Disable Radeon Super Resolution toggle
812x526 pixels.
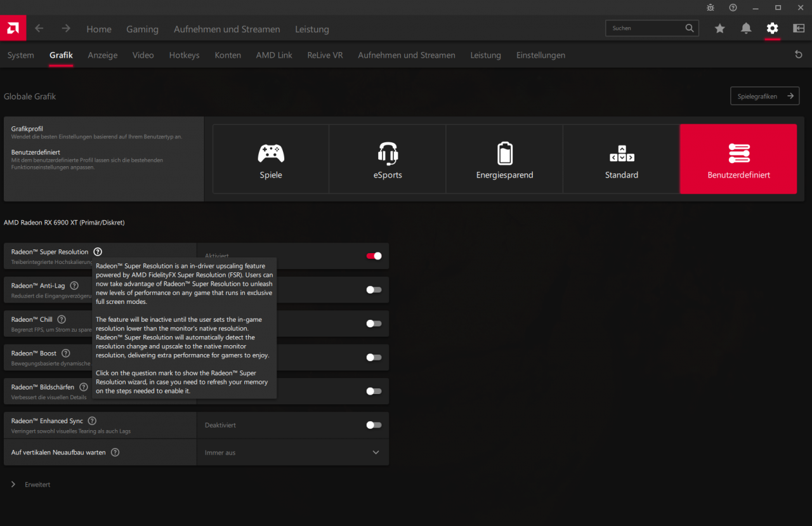pos(374,256)
